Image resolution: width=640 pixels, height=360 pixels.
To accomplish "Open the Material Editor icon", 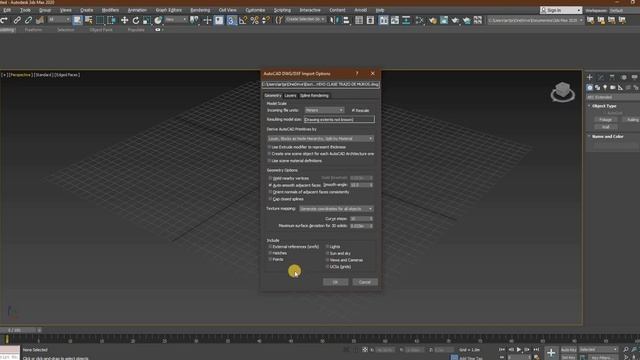I will (420, 20).
